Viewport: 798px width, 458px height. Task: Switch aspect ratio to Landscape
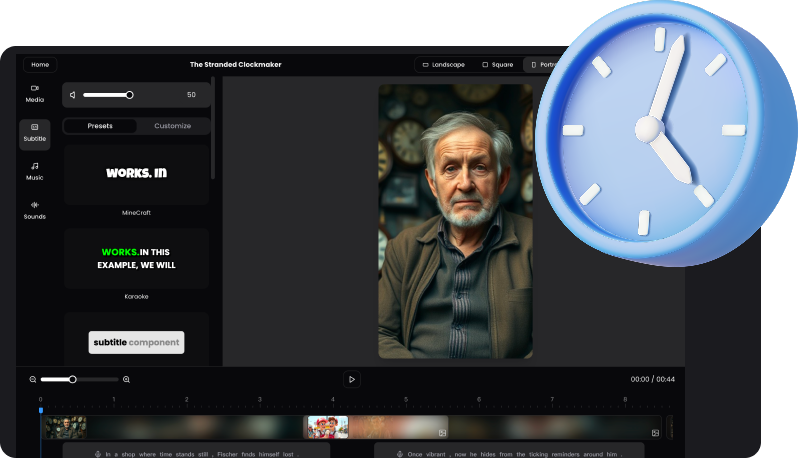click(443, 65)
